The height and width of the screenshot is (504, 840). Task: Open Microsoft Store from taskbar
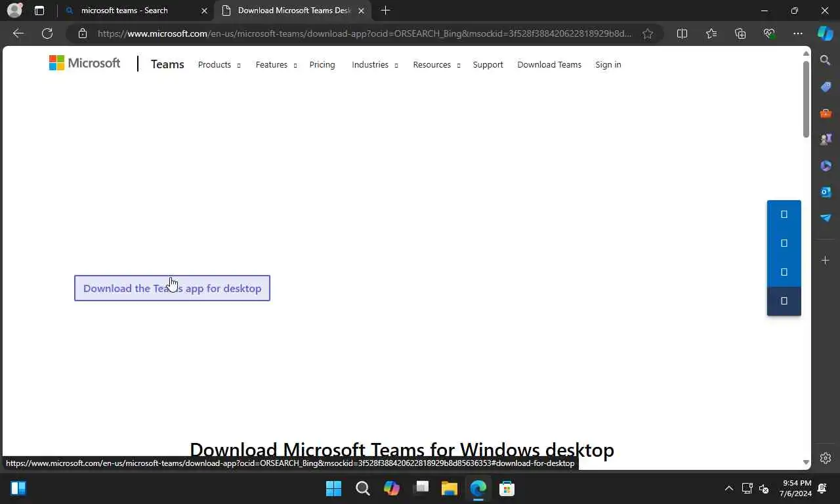(507, 488)
